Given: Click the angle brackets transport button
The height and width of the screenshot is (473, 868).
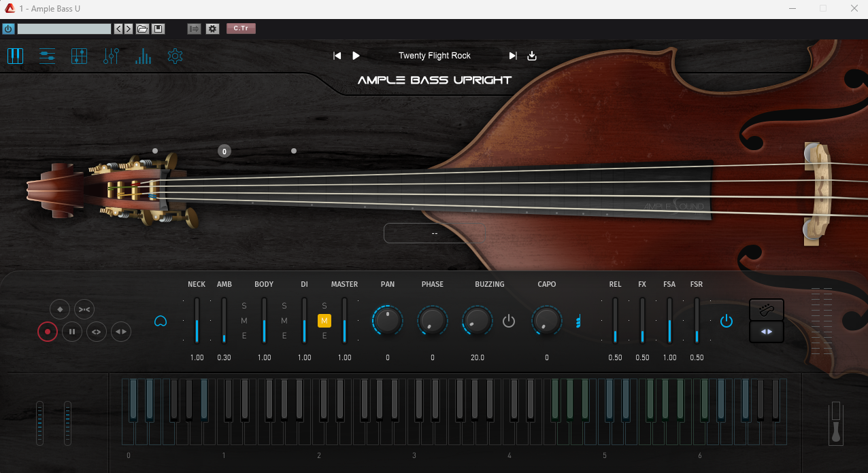Looking at the screenshot, I should (x=97, y=332).
